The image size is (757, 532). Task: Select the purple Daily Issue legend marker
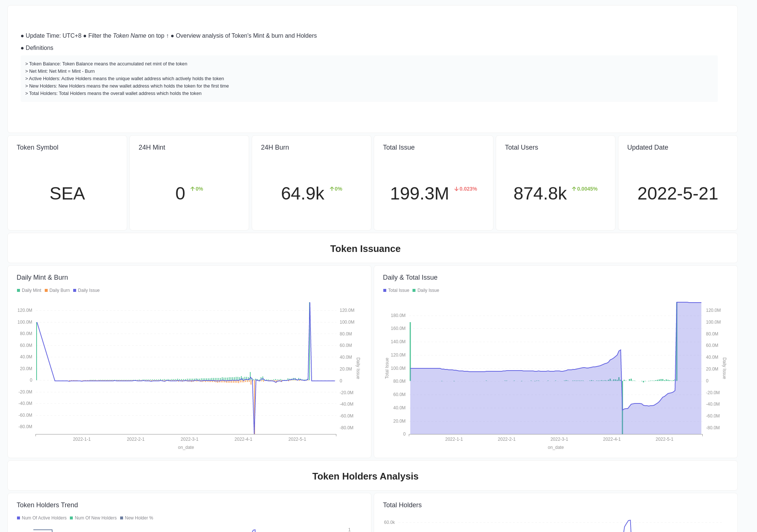pyautogui.click(x=74, y=290)
